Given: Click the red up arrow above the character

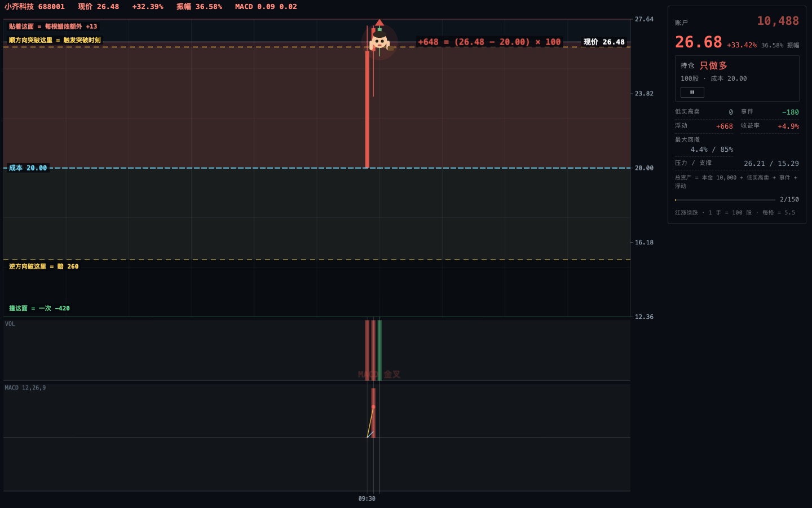Looking at the screenshot, I should [379, 23].
